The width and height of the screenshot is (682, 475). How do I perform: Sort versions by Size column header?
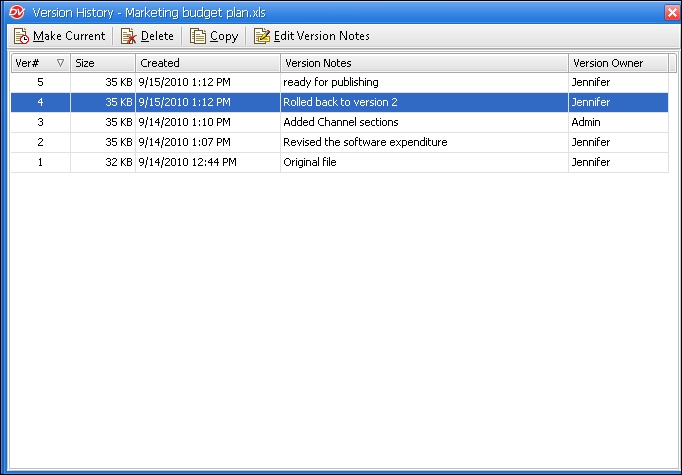(x=102, y=63)
